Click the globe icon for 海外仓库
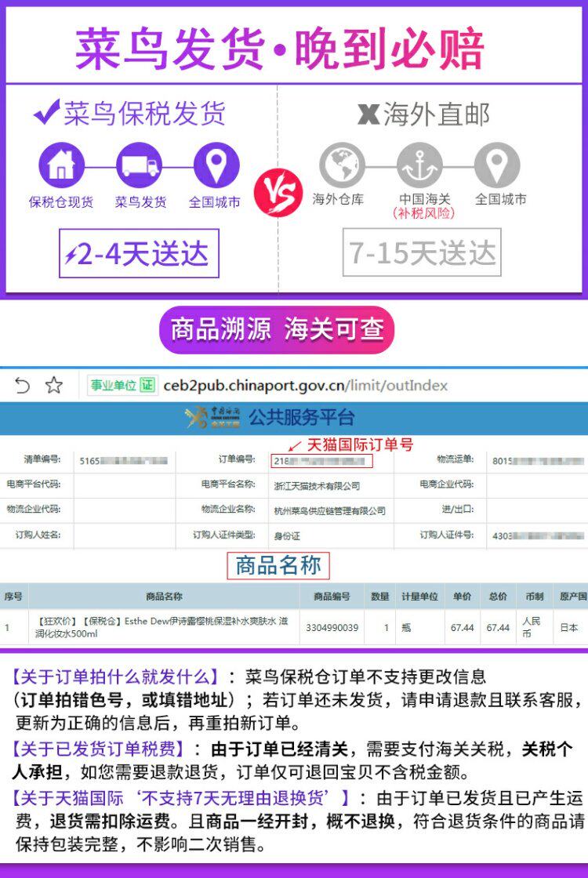The height and width of the screenshot is (878, 588). (x=342, y=165)
